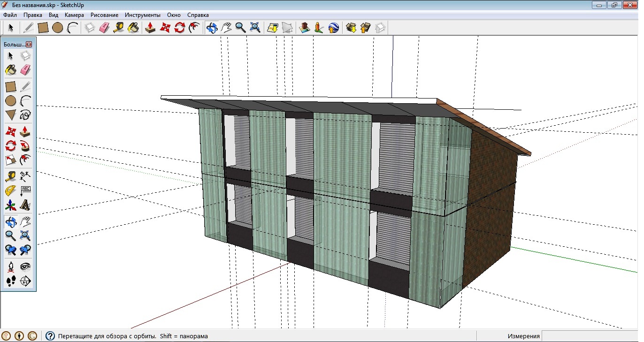This screenshot has height=342, width=644.
Task: Open the Справка menu
Action: coord(198,15)
